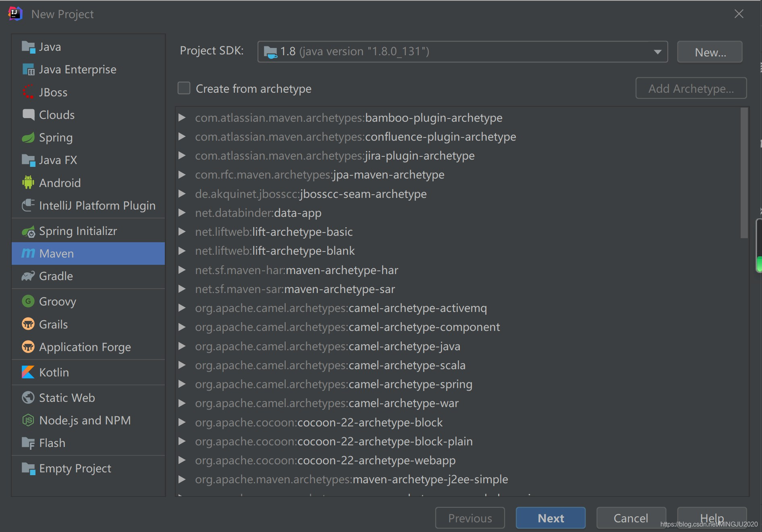The height and width of the screenshot is (532, 762).
Task: Pick the Empty Project icon
Action: click(x=28, y=468)
